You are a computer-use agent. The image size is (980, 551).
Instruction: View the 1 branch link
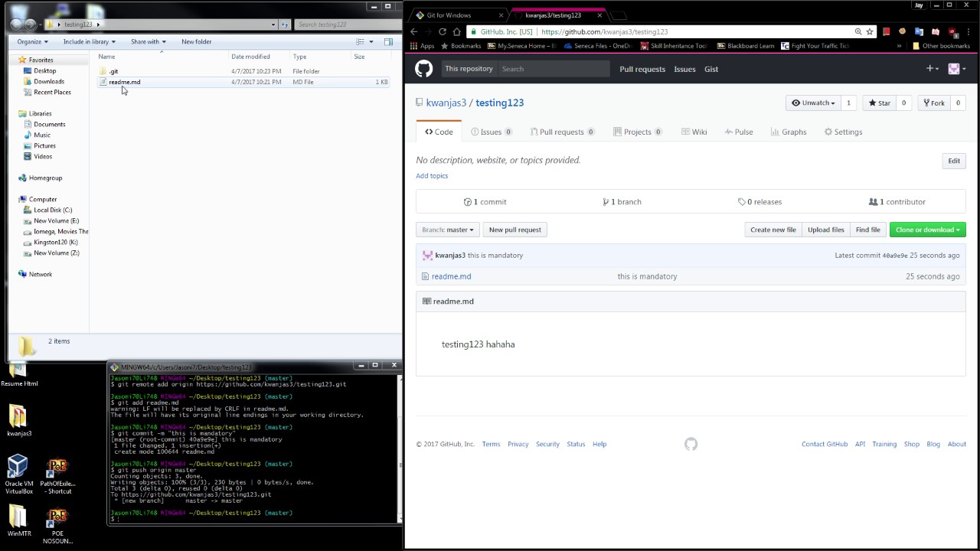tap(622, 202)
